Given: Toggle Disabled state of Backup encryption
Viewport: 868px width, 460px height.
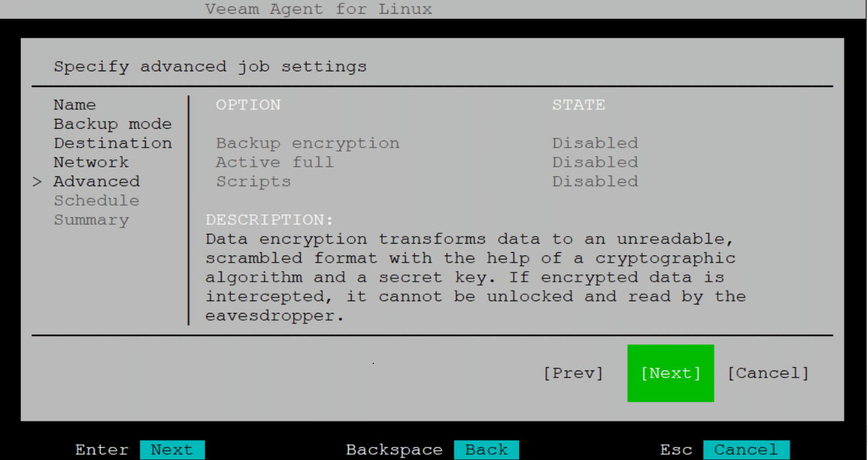Looking at the screenshot, I should pyautogui.click(x=595, y=143).
